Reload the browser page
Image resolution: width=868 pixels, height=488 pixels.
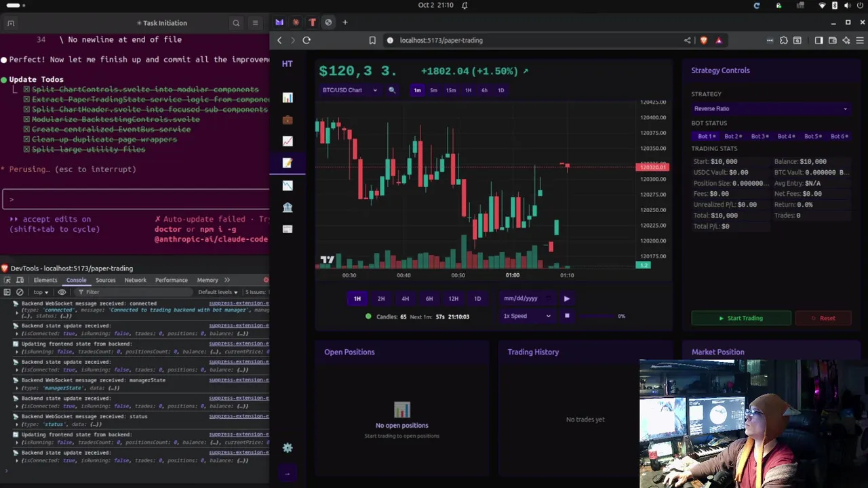pyautogui.click(x=307, y=40)
